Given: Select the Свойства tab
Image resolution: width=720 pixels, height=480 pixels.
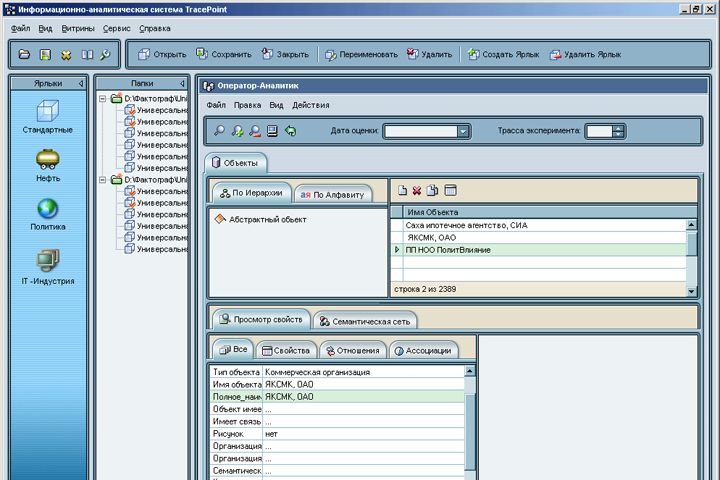Looking at the screenshot, I should (286, 351).
